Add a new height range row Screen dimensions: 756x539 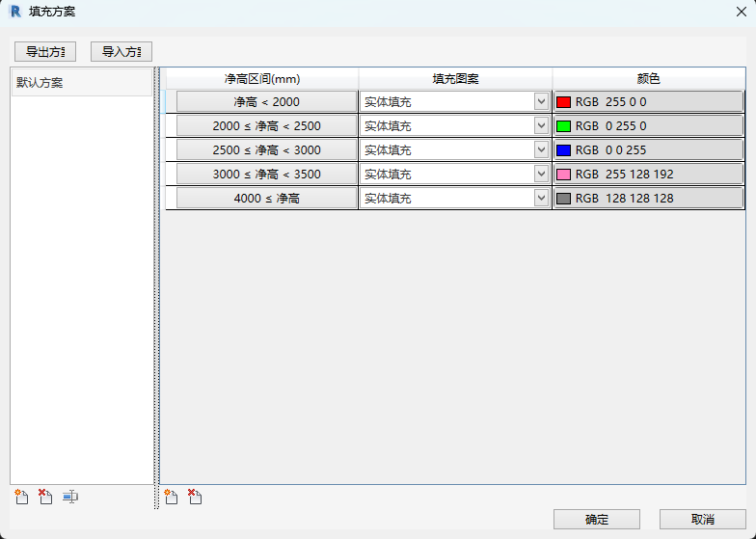click(x=172, y=498)
